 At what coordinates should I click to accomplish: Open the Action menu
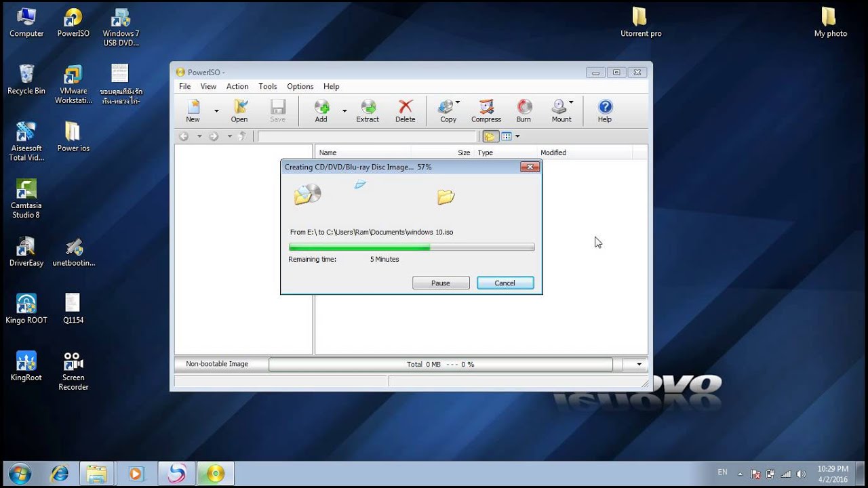coord(237,86)
